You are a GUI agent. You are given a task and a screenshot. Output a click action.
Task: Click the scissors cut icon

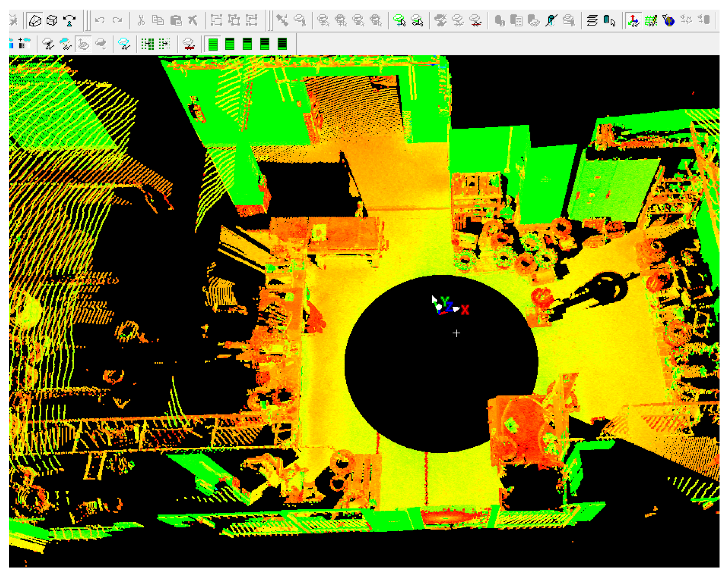pyautogui.click(x=141, y=20)
